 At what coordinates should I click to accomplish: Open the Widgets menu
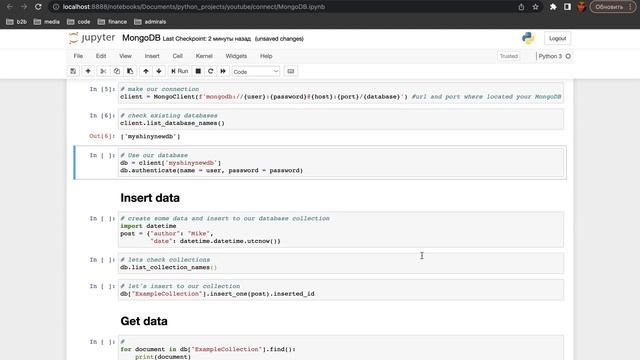point(236,56)
